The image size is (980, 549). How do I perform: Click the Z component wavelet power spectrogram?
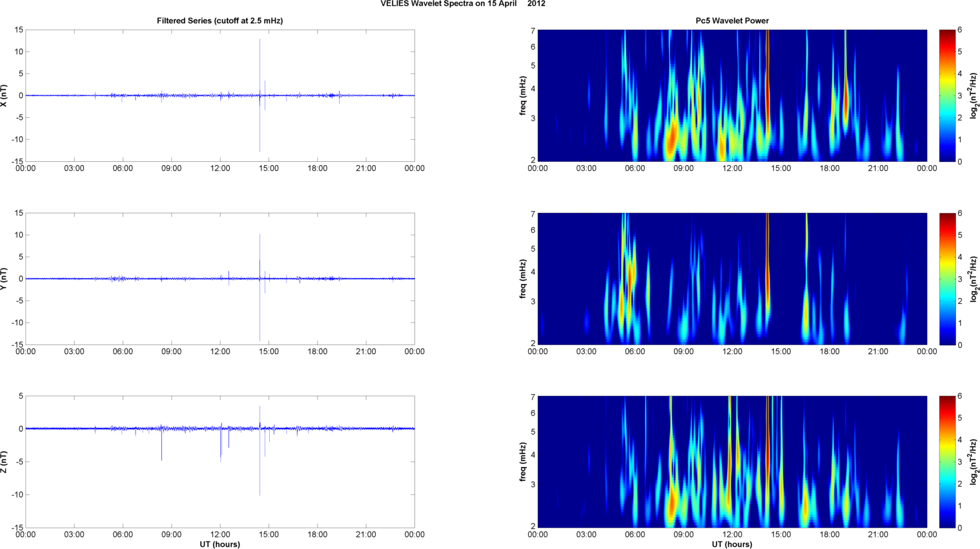click(x=732, y=462)
